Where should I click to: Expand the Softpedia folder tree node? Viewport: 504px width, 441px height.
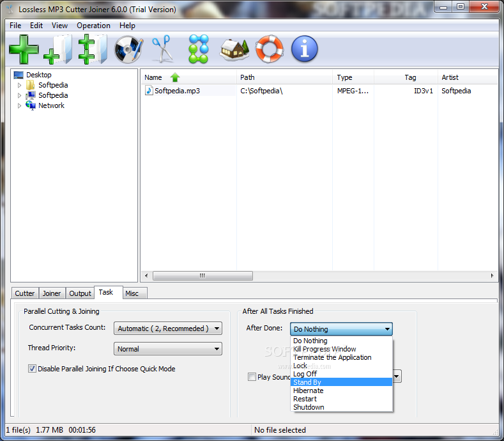click(19, 85)
